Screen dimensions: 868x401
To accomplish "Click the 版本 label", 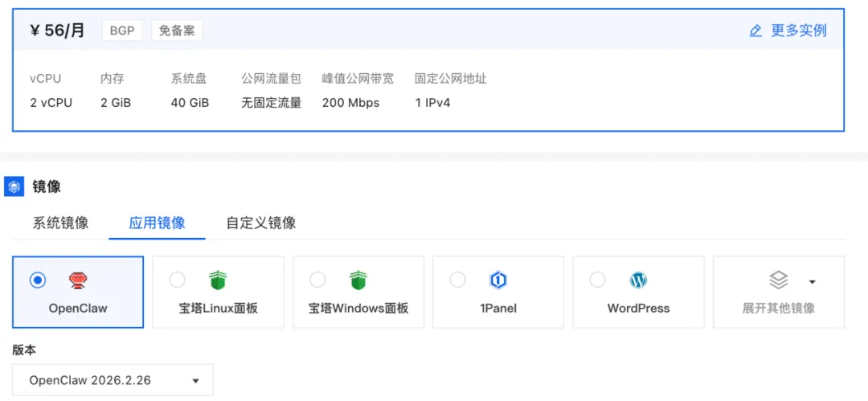I will [24, 350].
